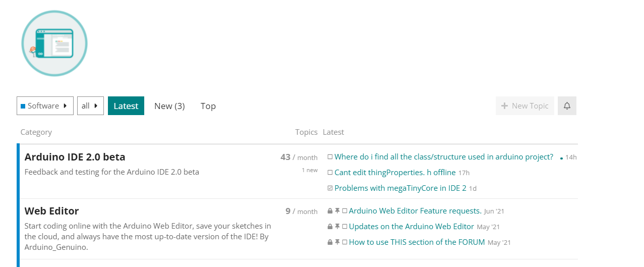Click lock icon beside How to use THIS section
The width and height of the screenshot is (644, 267).
click(x=330, y=242)
